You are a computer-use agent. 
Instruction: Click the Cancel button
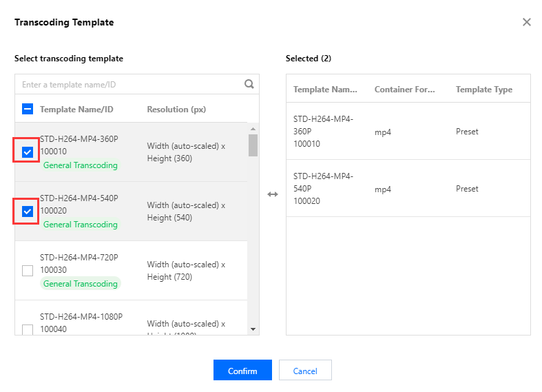(305, 371)
